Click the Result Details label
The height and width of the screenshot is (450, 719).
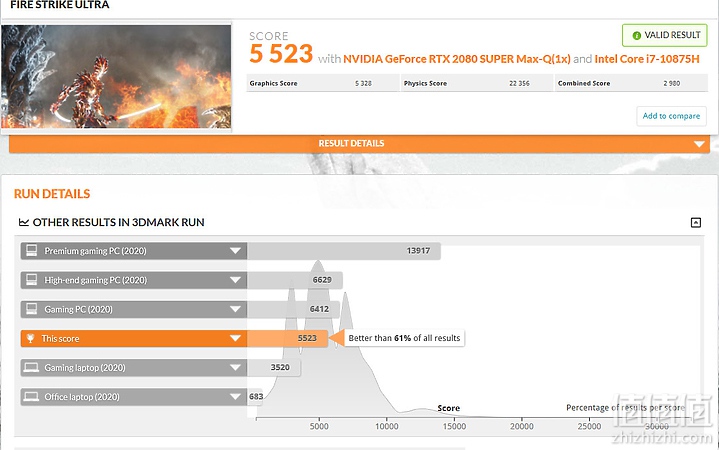click(351, 144)
